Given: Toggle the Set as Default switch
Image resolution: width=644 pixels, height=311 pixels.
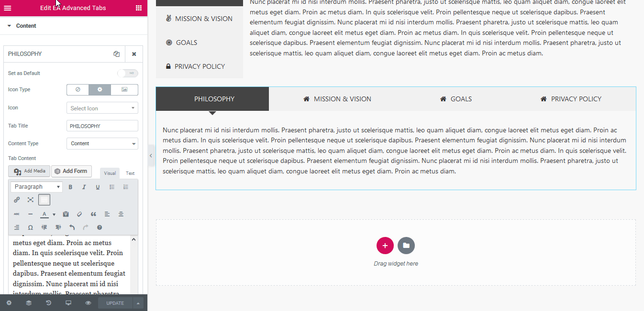Looking at the screenshot, I should click(128, 73).
